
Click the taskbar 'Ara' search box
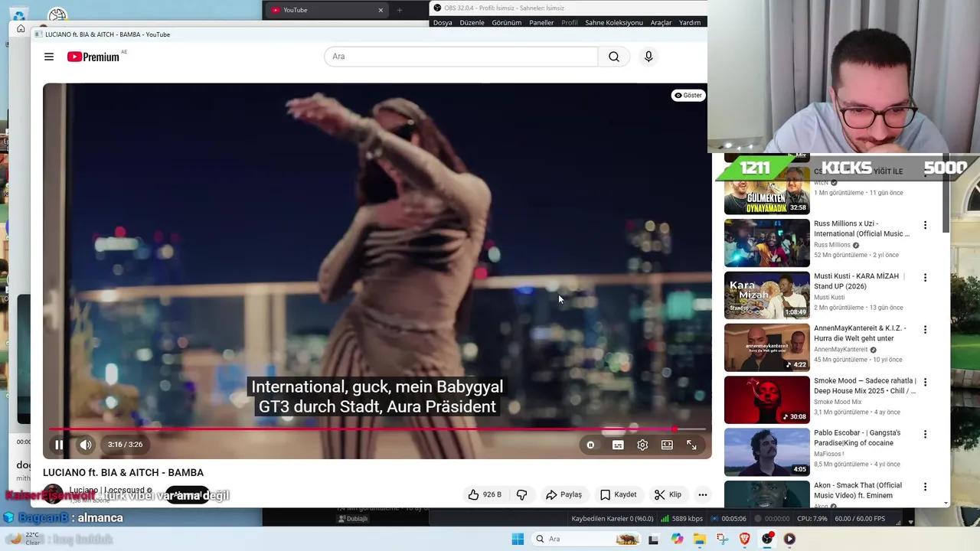click(x=587, y=539)
